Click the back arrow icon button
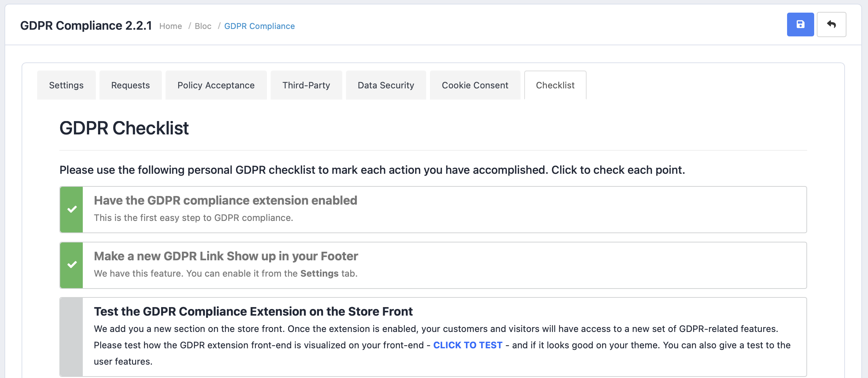This screenshot has height=378, width=868. tap(831, 25)
